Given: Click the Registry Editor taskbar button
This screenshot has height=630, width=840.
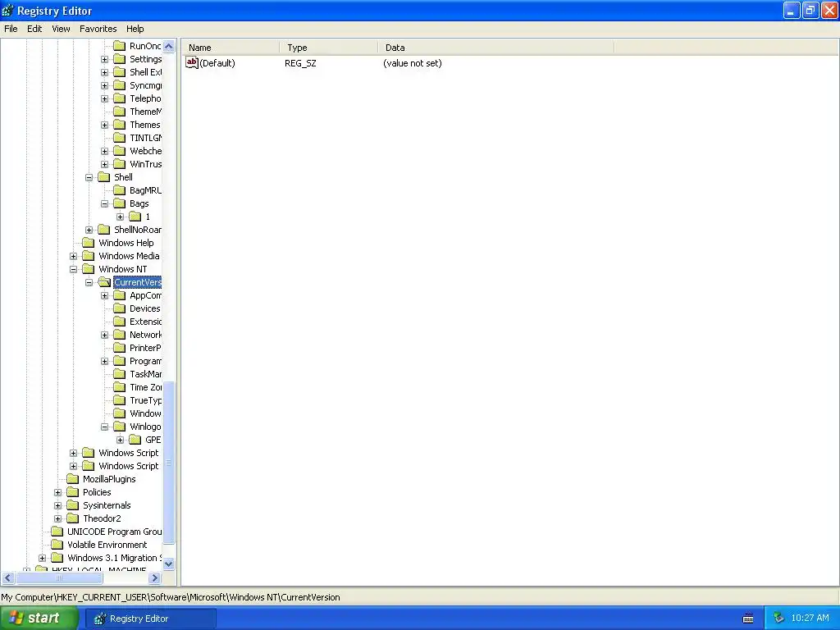Looking at the screenshot, I should click(x=150, y=619).
